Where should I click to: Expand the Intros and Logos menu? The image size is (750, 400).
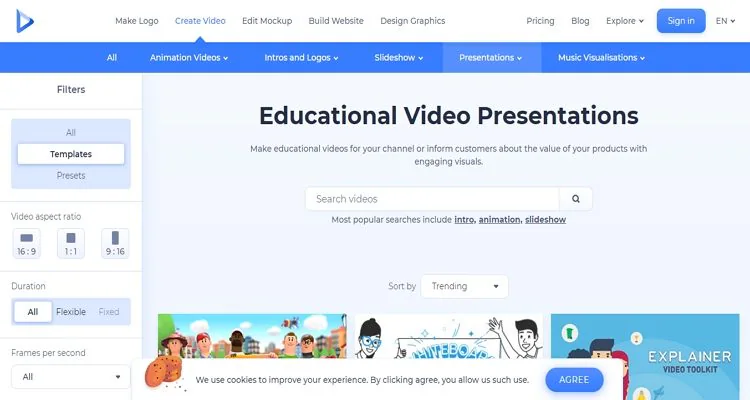pyautogui.click(x=301, y=57)
